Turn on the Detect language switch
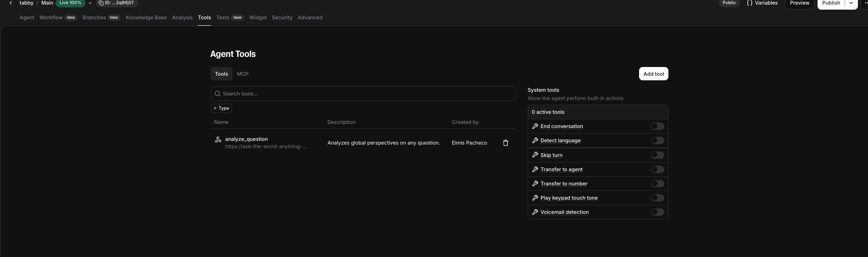868x257 pixels. click(x=657, y=140)
